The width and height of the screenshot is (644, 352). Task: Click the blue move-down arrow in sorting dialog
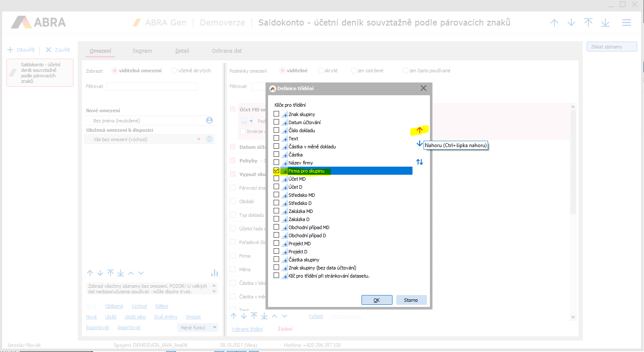[x=419, y=144]
